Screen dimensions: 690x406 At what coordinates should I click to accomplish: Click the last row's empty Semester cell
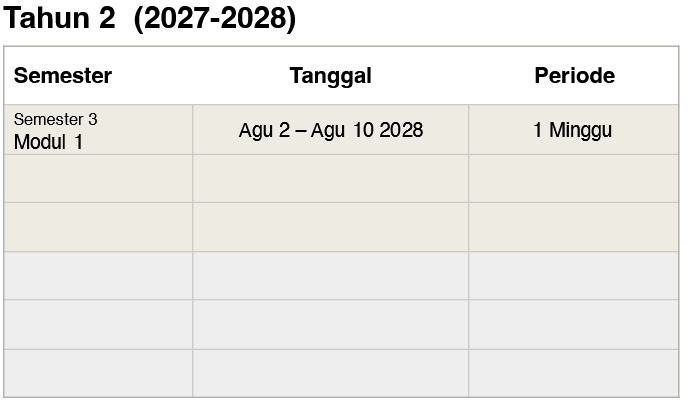(x=98, y=372)
